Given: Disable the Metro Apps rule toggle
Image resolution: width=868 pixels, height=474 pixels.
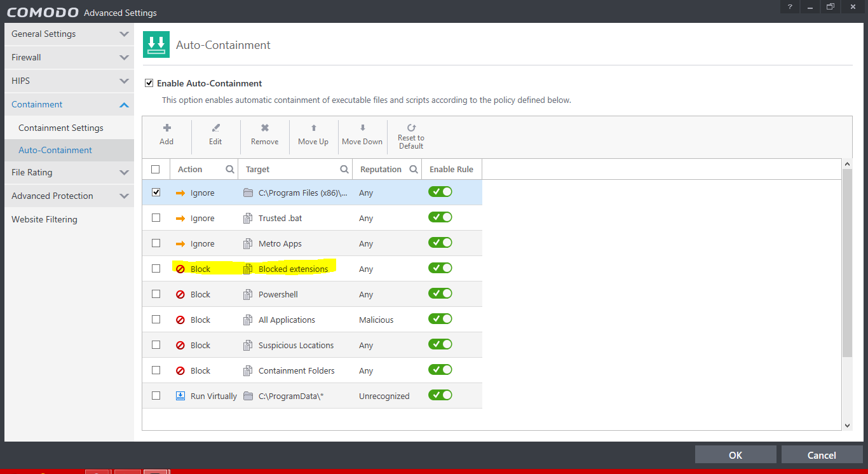Looking at the screenshot, I should 440,243.
